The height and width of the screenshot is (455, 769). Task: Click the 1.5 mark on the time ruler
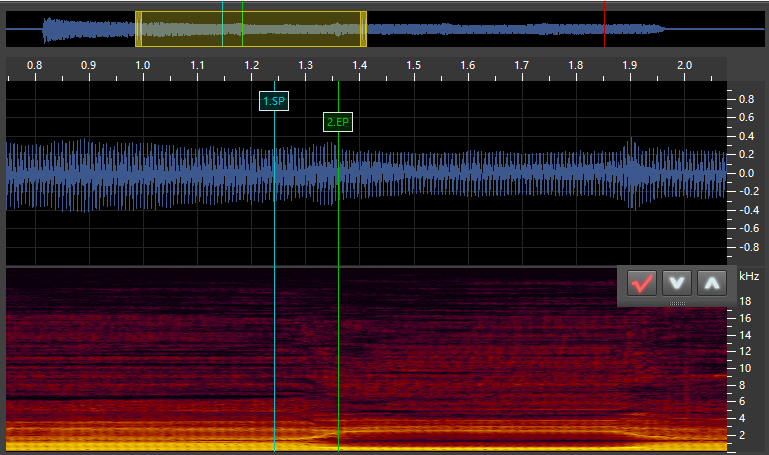[412, 66]
